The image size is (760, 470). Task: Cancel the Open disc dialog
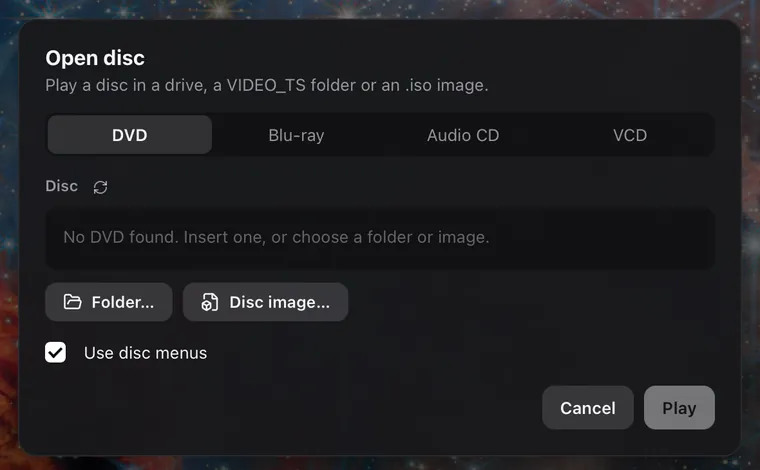[587, 407]
